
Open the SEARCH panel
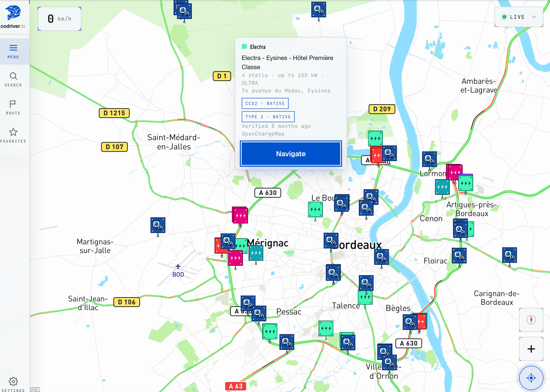click(x=13, y=80)
